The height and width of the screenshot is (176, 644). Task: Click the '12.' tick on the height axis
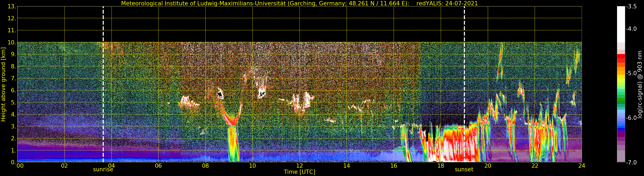(x=12, y=18)
